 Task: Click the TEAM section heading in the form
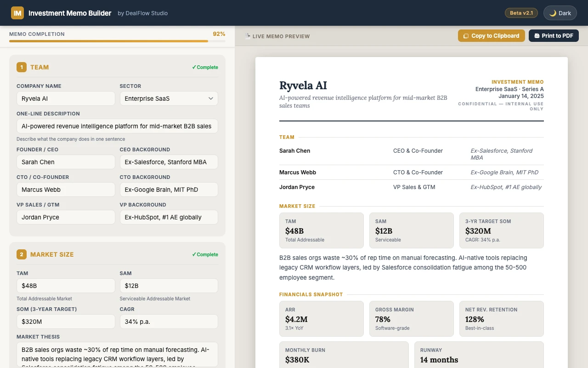(x=40, y=67)
